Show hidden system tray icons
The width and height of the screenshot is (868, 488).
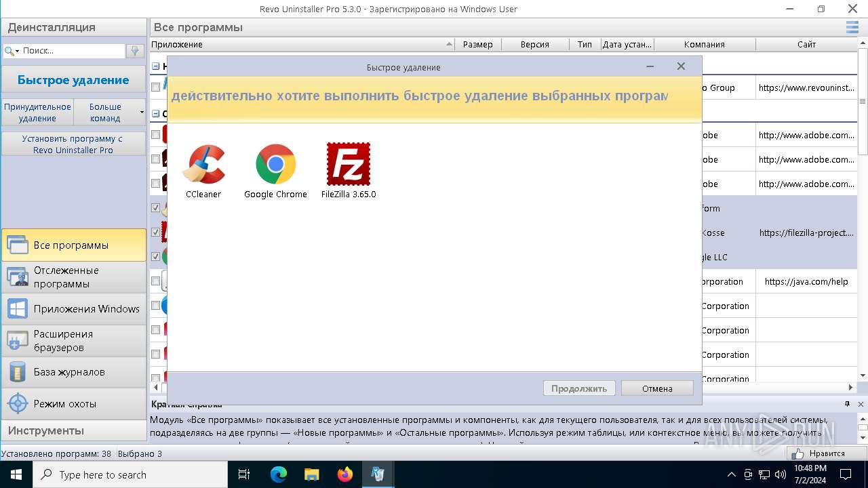[731, 474]
